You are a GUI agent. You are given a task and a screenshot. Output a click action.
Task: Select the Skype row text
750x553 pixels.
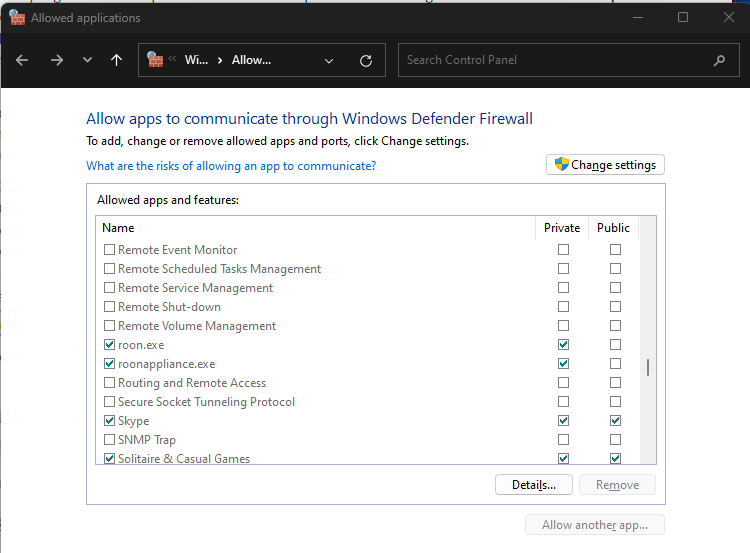[133, 421]
